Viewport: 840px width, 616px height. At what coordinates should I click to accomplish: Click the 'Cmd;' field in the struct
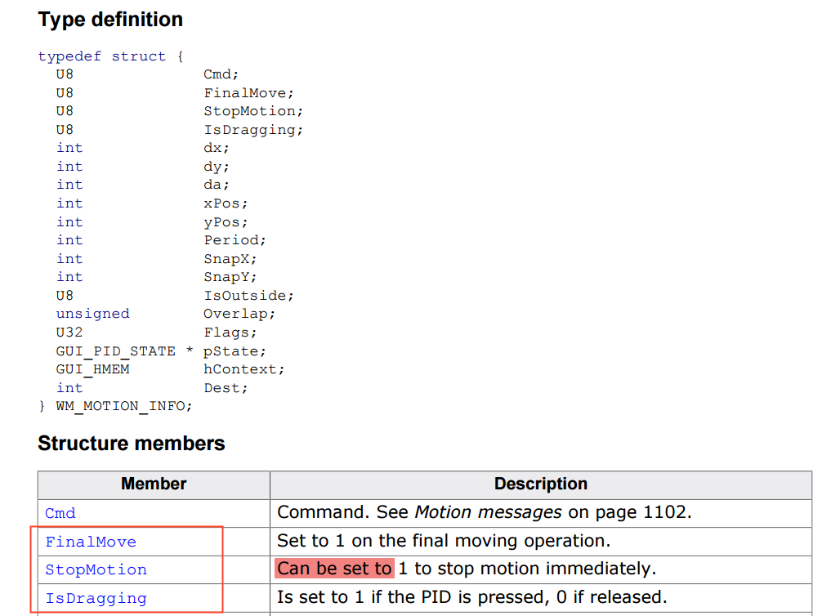[x=221, y=74]
